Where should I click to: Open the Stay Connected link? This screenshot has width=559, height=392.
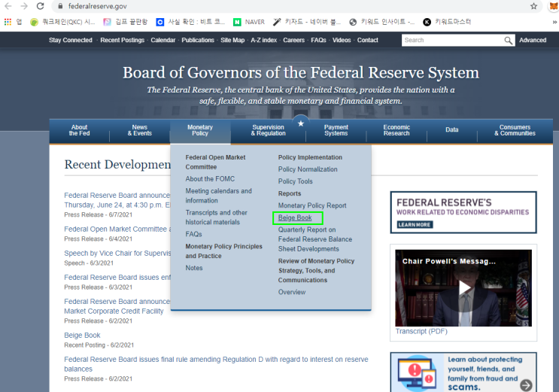(x=71, y=41)
